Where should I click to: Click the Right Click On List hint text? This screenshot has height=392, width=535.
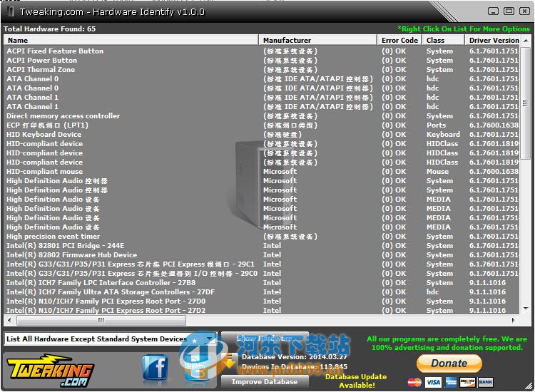pos(464,29)
